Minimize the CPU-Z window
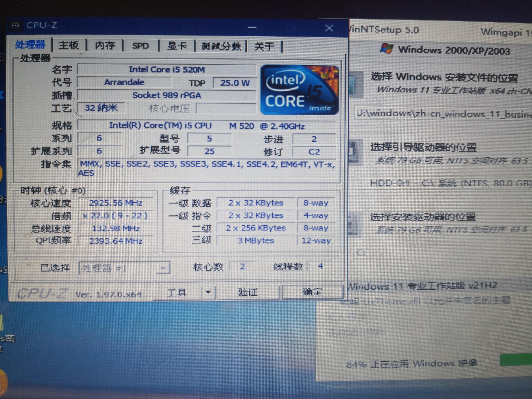Viewport: 532px width, 399px height. 252,27
